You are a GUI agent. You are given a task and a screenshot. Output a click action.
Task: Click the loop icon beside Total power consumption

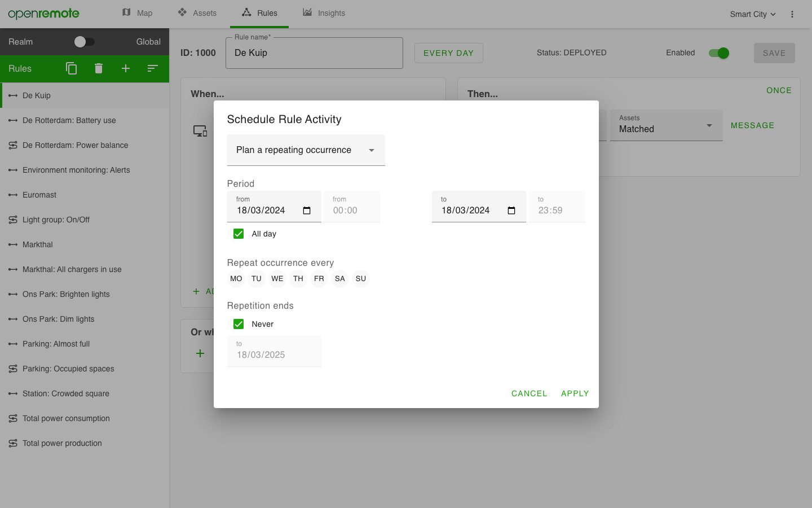coord(12,418)
